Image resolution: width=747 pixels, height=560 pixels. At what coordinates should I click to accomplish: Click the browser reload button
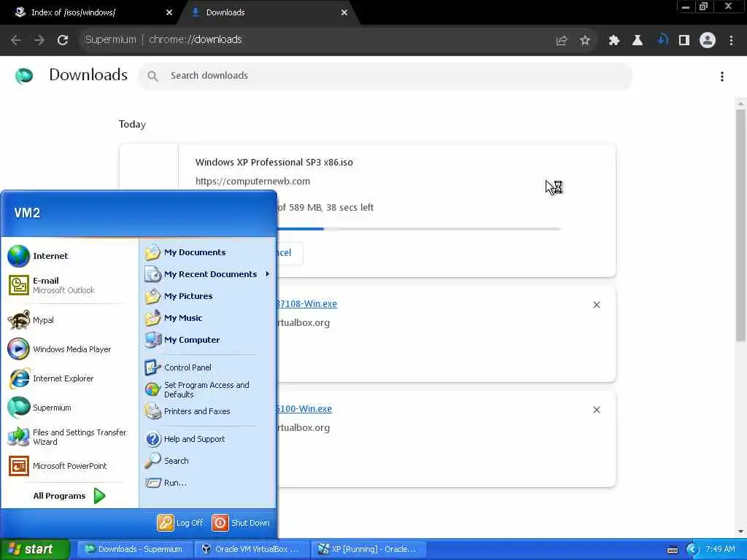[x=63, y=40]
